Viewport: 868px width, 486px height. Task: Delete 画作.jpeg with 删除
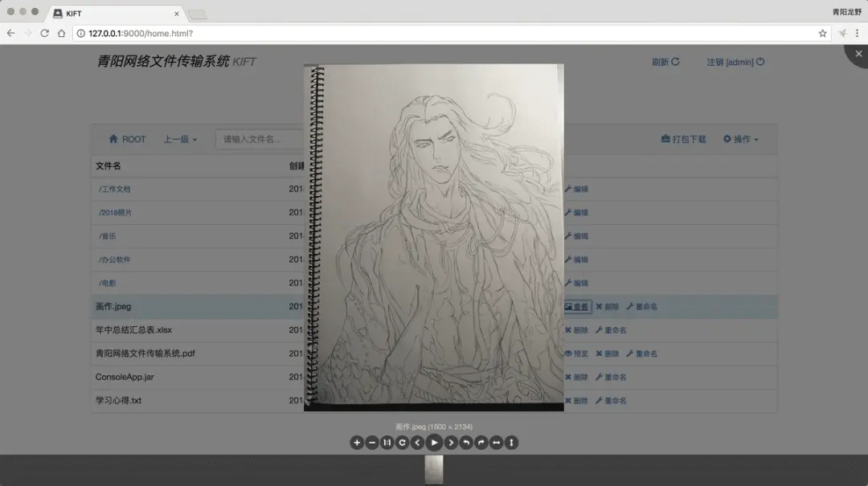(x=608, y=307)
